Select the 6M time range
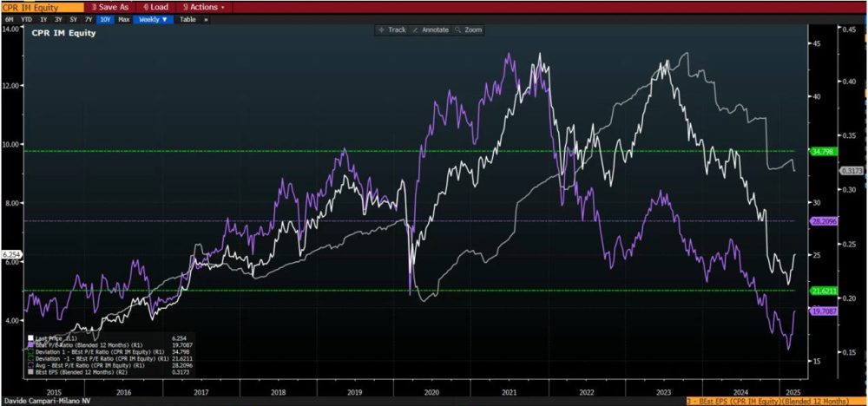 pyautogui.click(x=10, y=18)
